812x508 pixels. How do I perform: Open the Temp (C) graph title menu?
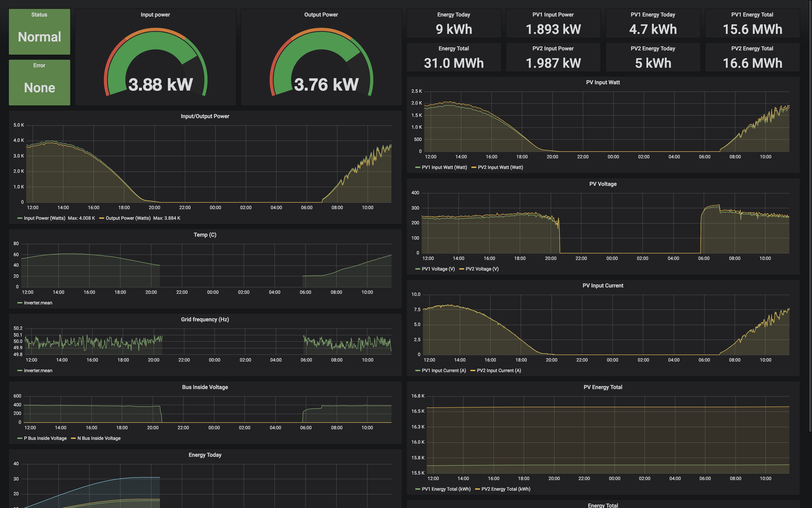[205, 235]
